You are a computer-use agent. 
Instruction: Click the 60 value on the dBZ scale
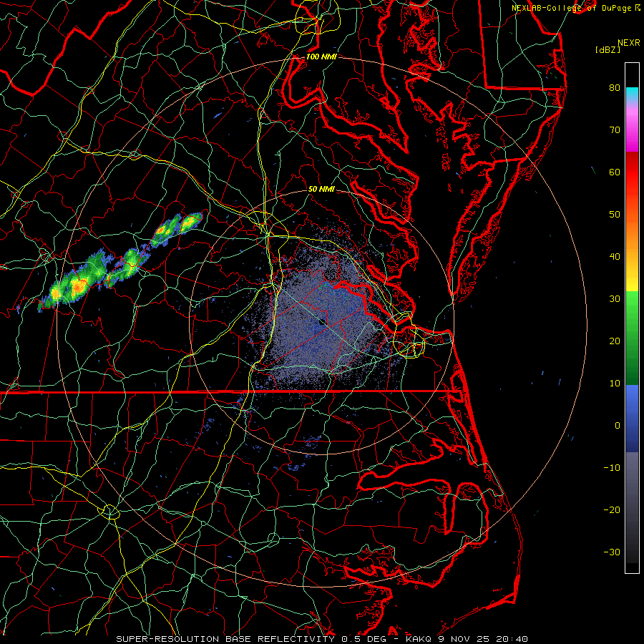coord(615,172)
